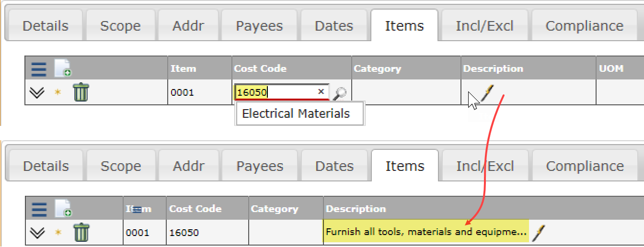This screenshot has width=644, height=247.
Task: Open the upper Scope tab
Action: pos(120,25)
